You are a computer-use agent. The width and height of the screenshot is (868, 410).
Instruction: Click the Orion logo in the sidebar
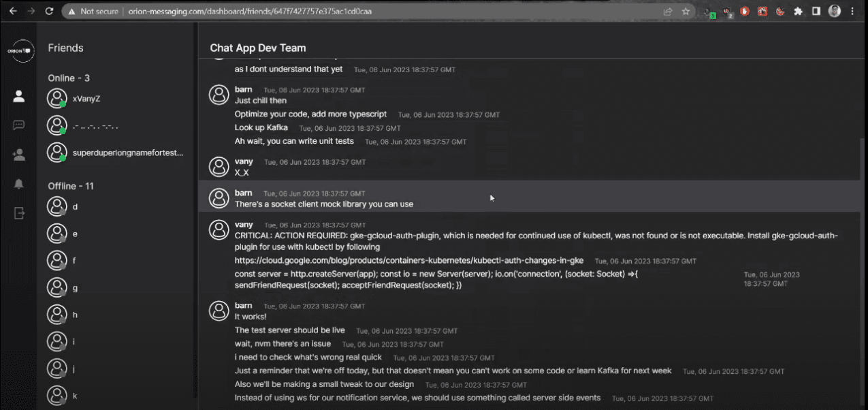(21, 50)
